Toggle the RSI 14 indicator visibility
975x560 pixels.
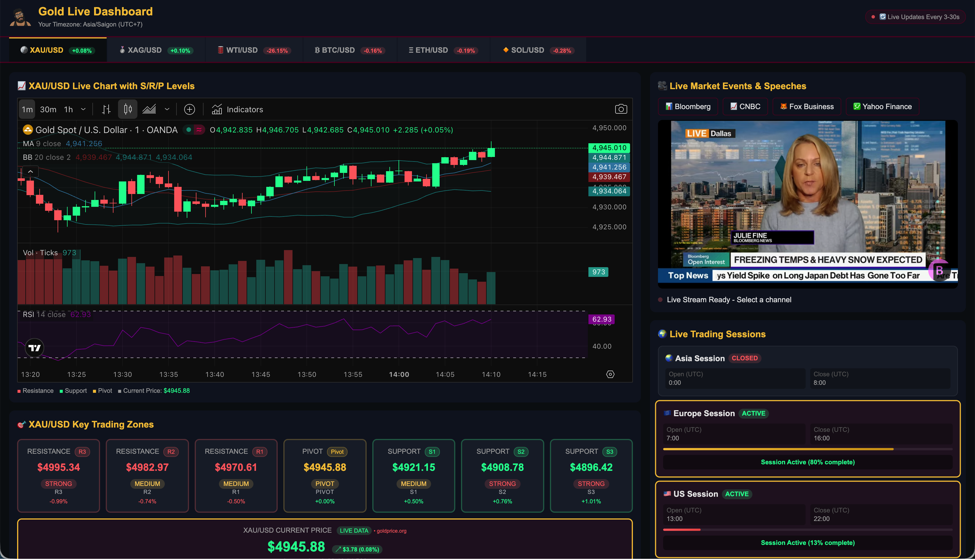pyautogui.click(x=29, y=314)
